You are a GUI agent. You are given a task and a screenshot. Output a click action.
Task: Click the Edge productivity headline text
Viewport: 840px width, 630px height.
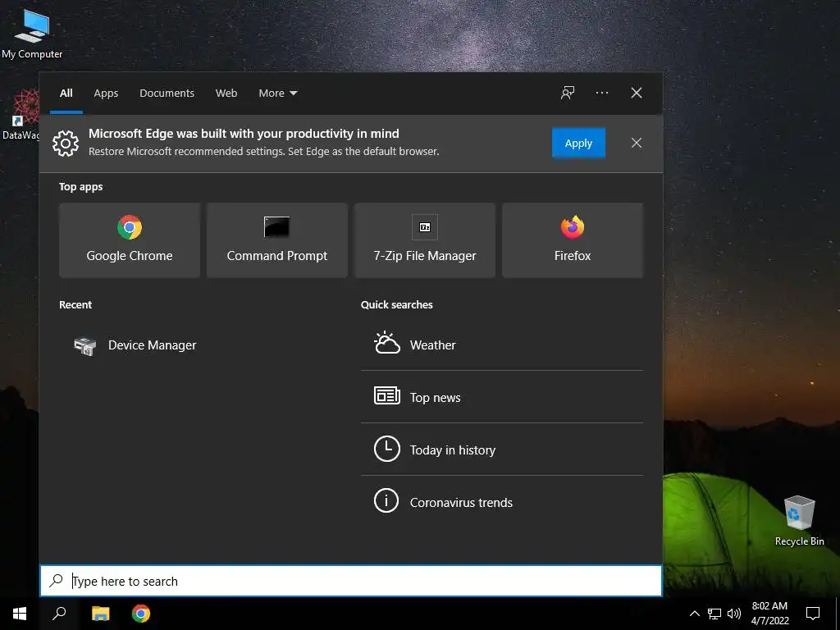[x=244, y=134]
